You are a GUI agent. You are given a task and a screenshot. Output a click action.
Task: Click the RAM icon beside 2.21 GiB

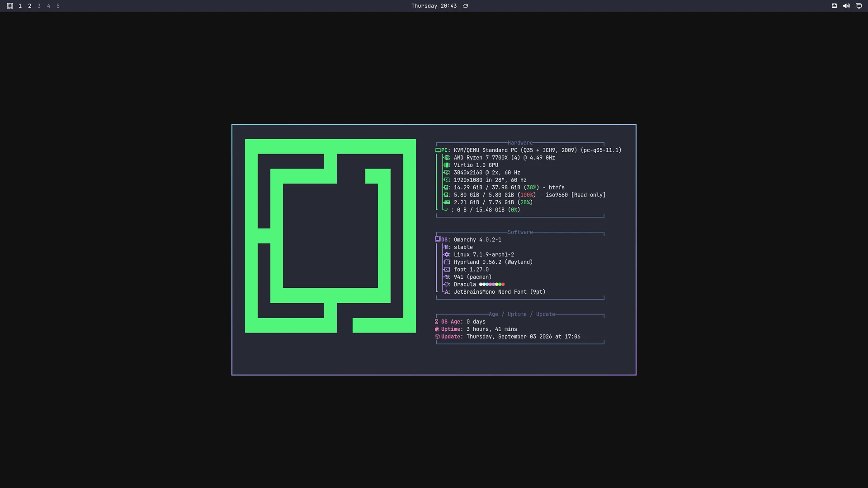447,202
